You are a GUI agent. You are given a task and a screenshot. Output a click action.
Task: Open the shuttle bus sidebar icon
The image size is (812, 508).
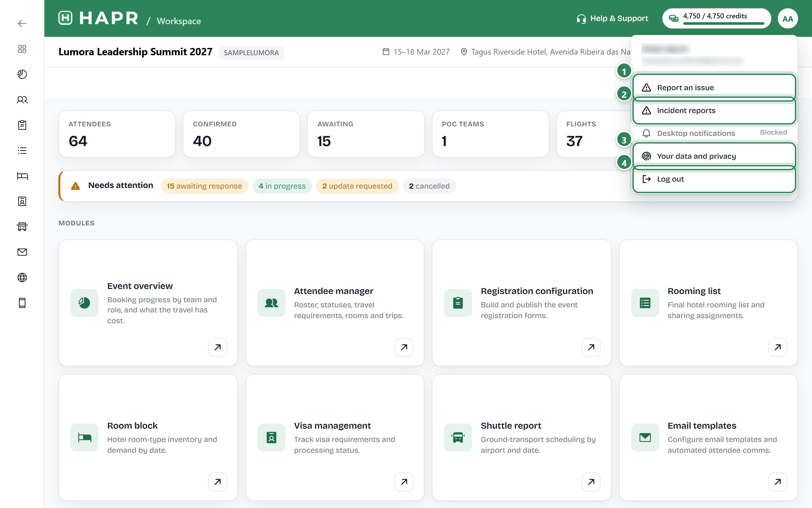[x=22, y=227]
